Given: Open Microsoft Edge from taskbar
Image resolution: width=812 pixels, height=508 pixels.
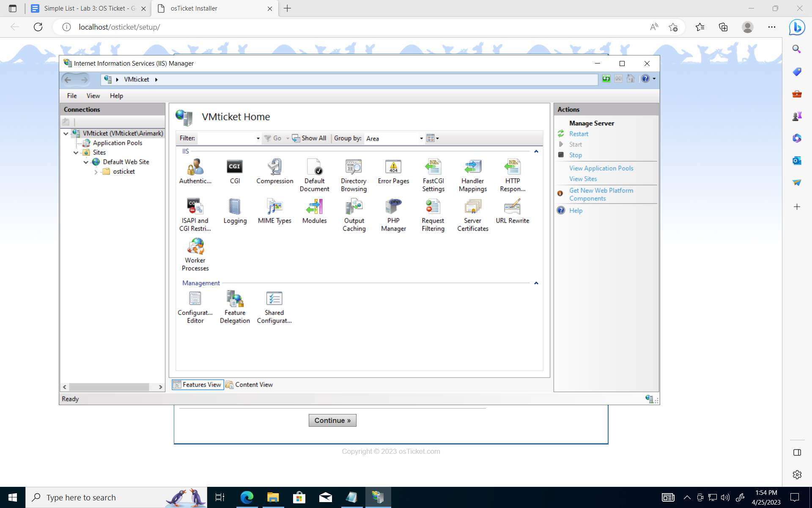Looking at the screenshot, I should (x=247, y=497).
